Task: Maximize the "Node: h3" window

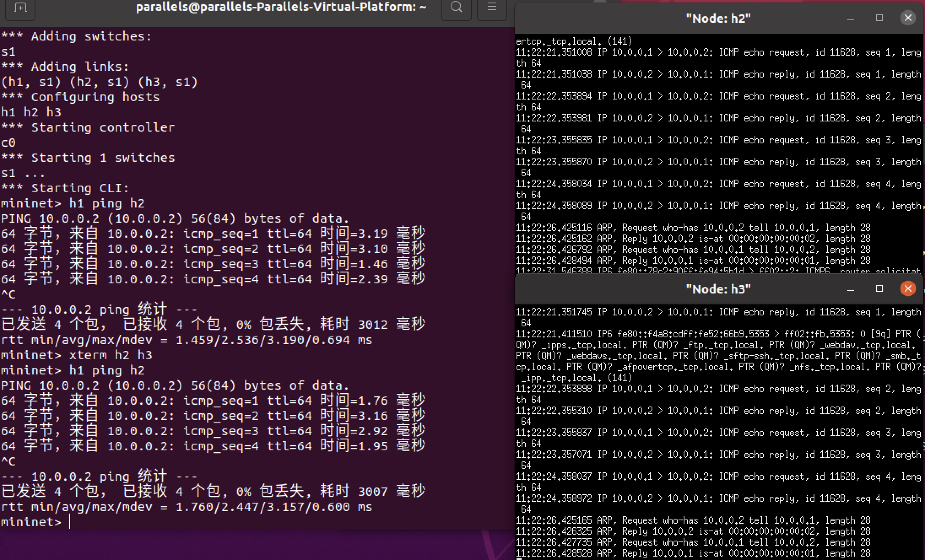Action: coord(879,288)
